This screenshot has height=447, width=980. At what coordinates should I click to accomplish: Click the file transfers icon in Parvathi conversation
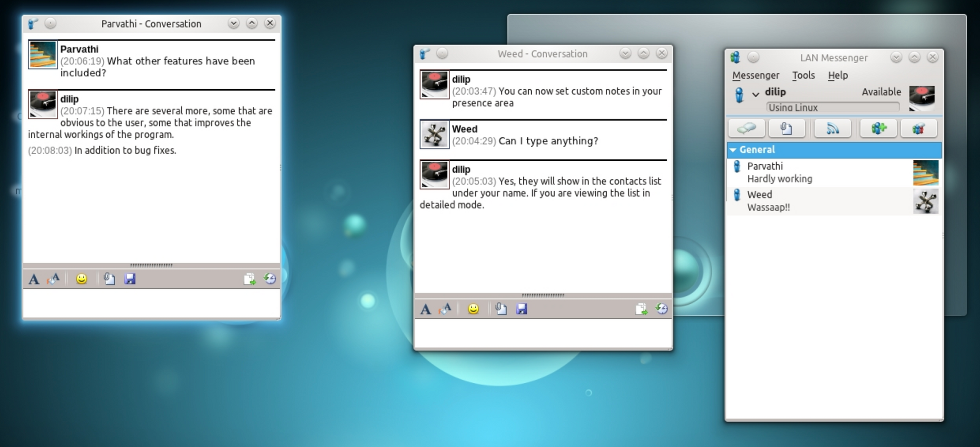click(x=249, y=279)
